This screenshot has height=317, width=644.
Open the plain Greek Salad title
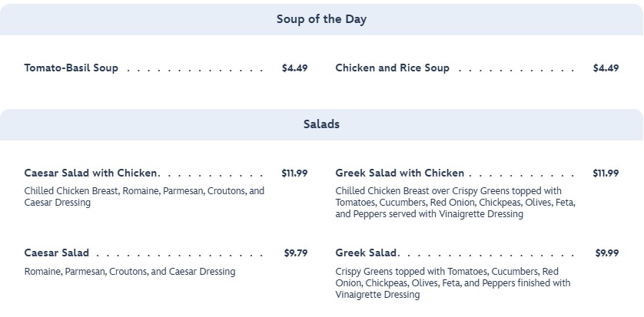(366, 253)
